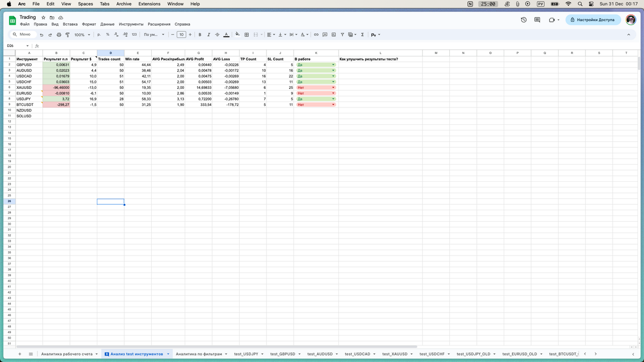Click the font size field
Image resolution: width=644 pixels, height=362 pixels.
click(x=181, y=35)
